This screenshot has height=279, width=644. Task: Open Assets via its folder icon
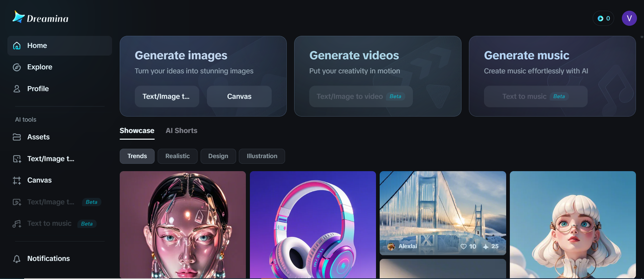(x=17, y=137)
